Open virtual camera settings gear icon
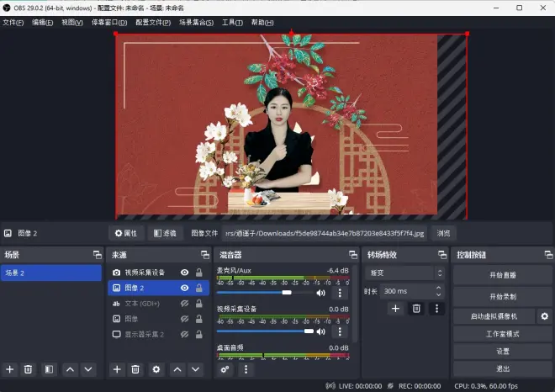This screenshot has height=392, width=555. point(545,316)
